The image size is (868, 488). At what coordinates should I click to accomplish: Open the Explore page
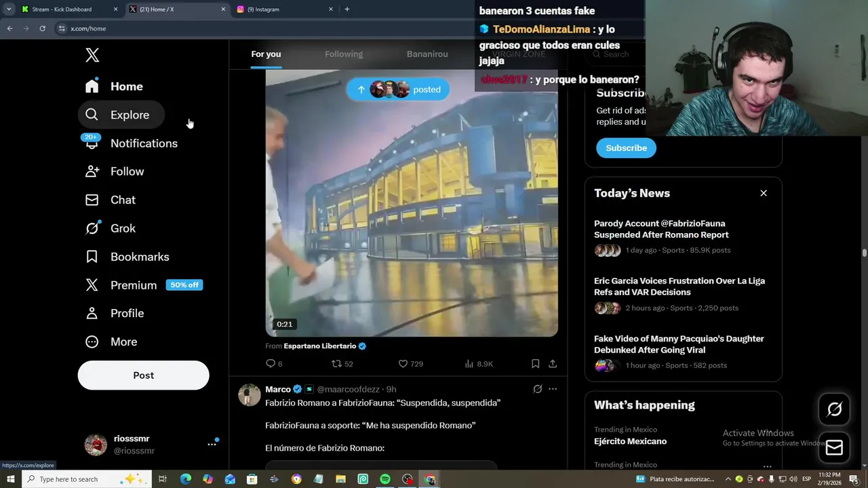(x=121, y=115)
